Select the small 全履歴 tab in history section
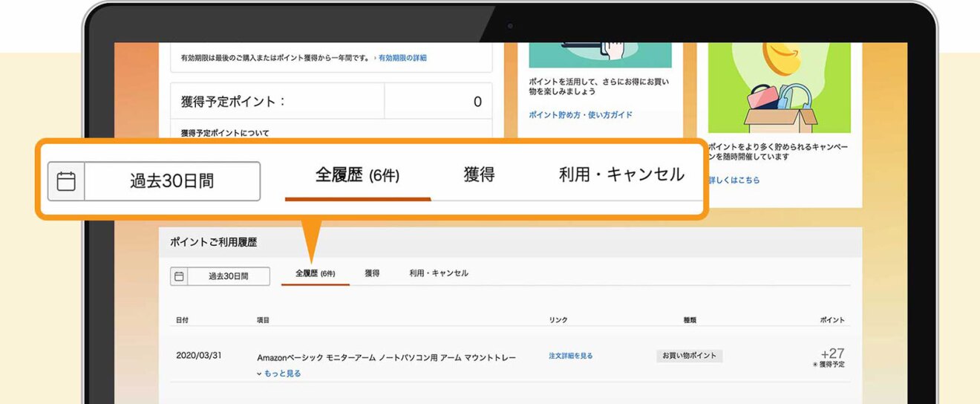The height and width of the screenshot is (404, 980). point(316,273)
